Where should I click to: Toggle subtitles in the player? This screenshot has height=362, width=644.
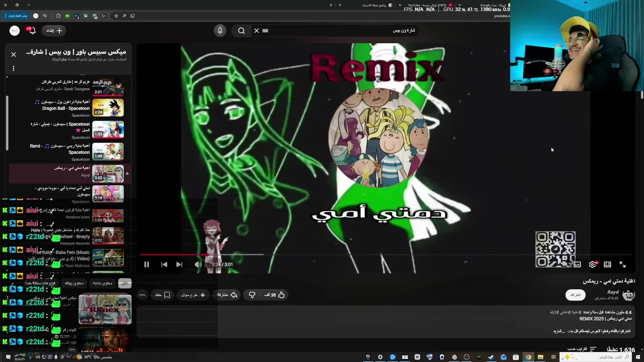click(578, 264)
